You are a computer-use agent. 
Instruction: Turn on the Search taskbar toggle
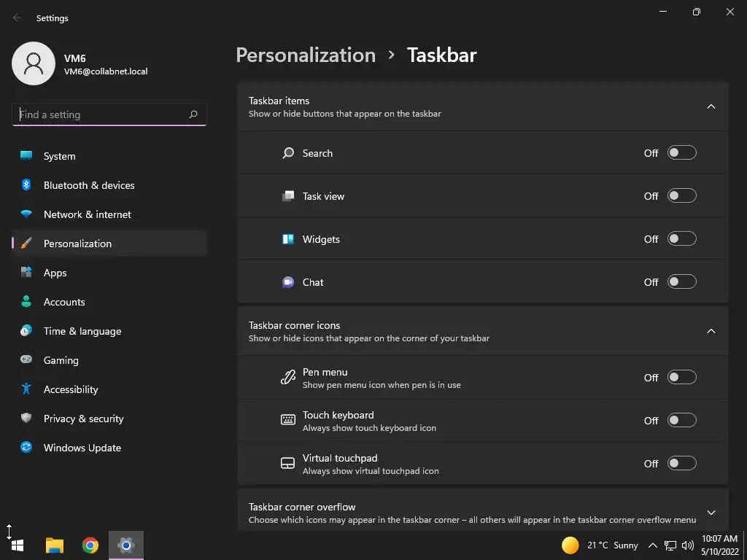tap(681, 153)
